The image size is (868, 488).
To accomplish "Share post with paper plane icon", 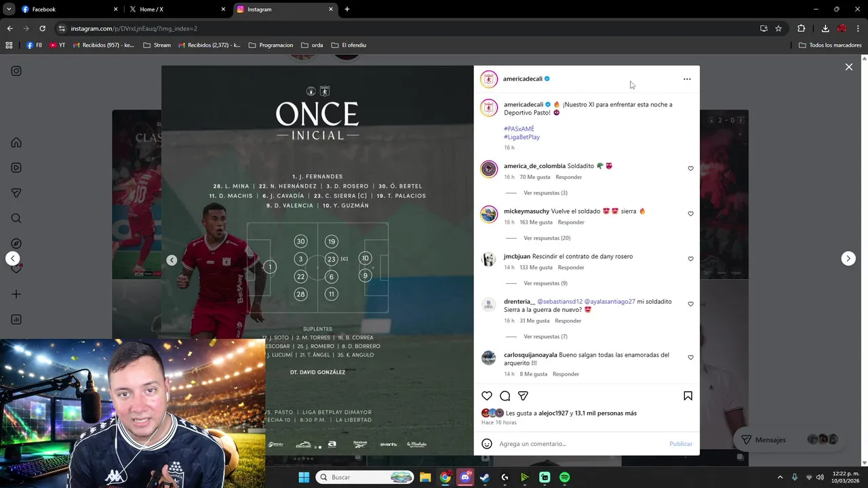I will pyautogui.click(x=523, y=396).
